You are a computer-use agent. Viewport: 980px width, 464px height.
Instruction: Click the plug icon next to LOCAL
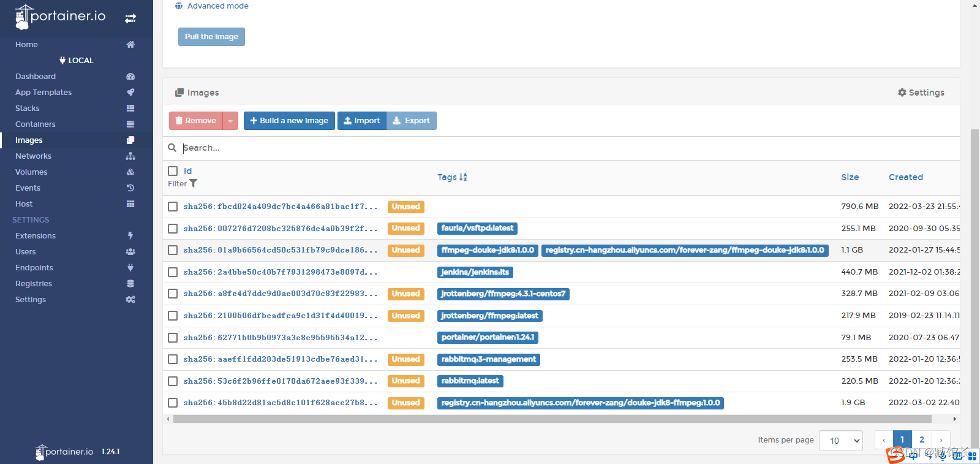coord(62,60)
